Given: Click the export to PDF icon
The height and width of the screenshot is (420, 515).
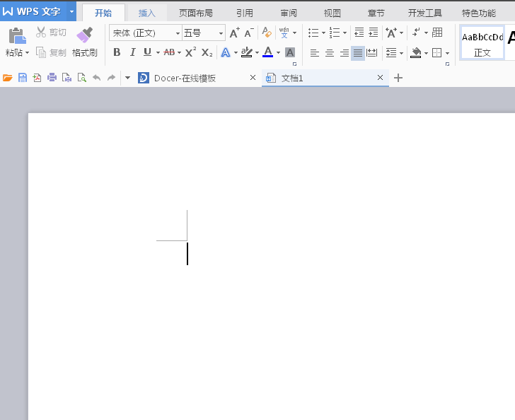Looking at the screenshot, I should [x=37, y=78].
